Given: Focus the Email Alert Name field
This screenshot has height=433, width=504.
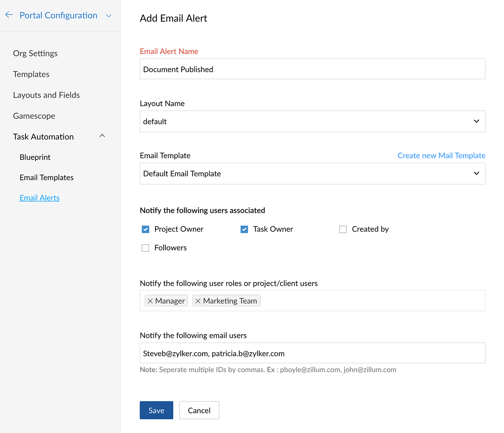Looking at the screenshot, I should 313,69.
